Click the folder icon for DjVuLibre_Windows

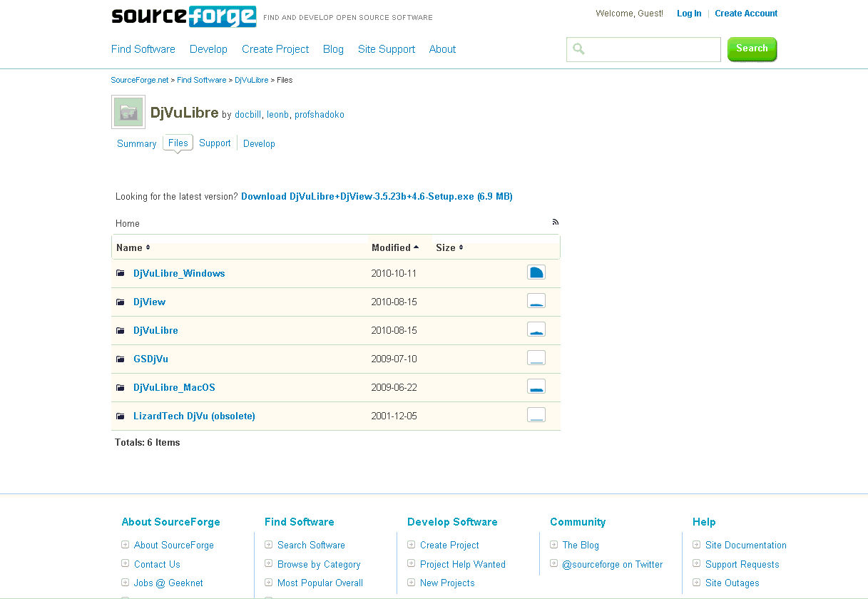[121, 273]
